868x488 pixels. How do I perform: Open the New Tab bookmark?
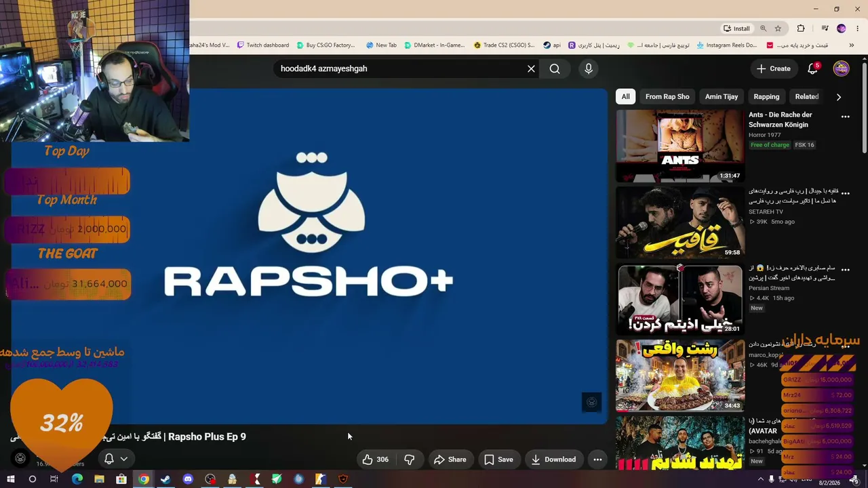381,45
